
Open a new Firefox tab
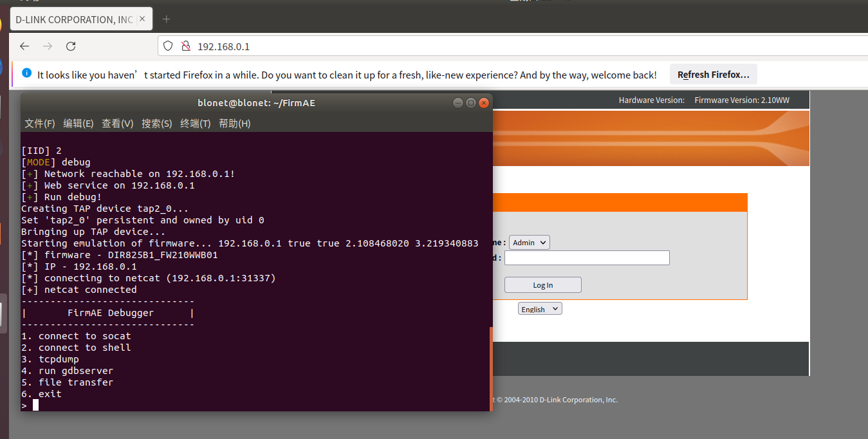click(x=166, y=19)
